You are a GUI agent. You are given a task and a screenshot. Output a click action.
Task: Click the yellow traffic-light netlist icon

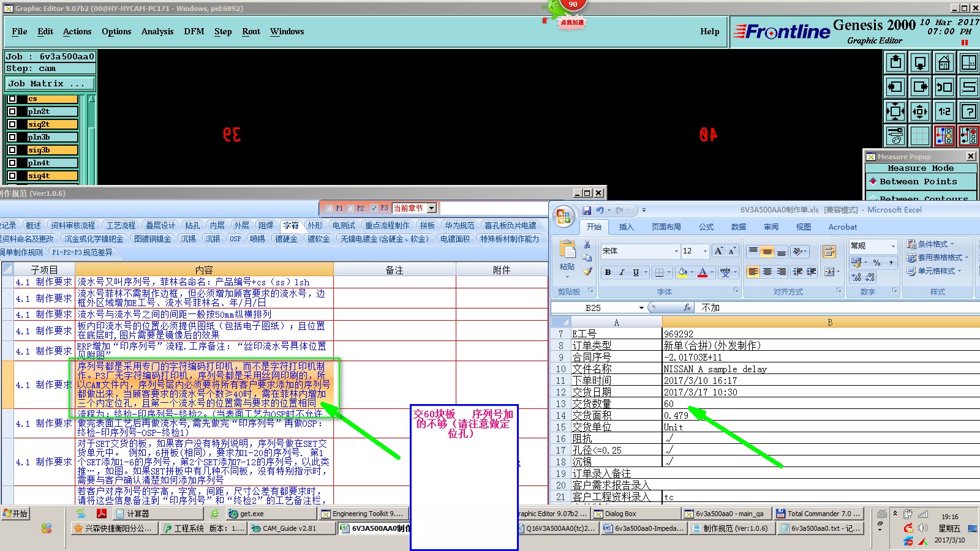[944, 136]
